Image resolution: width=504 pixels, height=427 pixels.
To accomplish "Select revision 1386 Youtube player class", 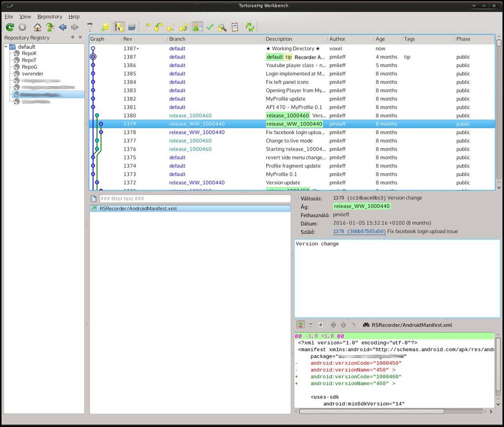I will click(292, 65).
